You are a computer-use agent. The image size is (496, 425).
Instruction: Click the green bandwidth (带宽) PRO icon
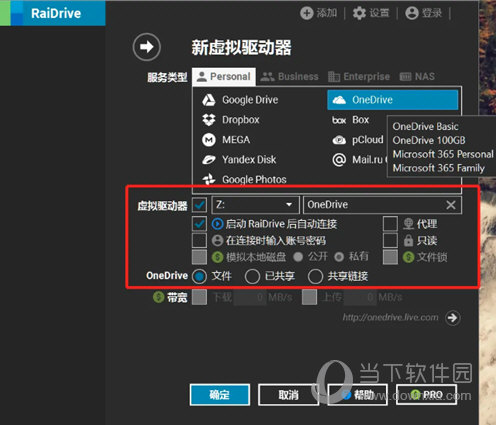[x=159, y=297]
